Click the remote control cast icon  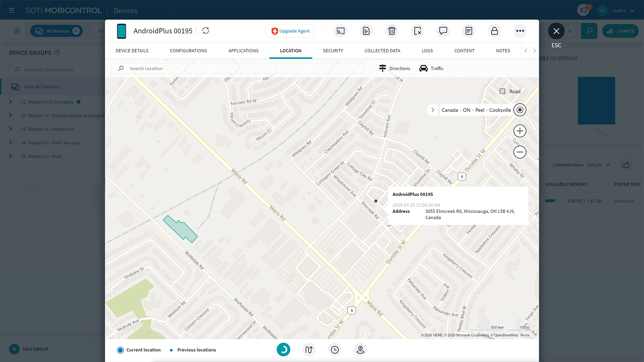click(340, 31)
